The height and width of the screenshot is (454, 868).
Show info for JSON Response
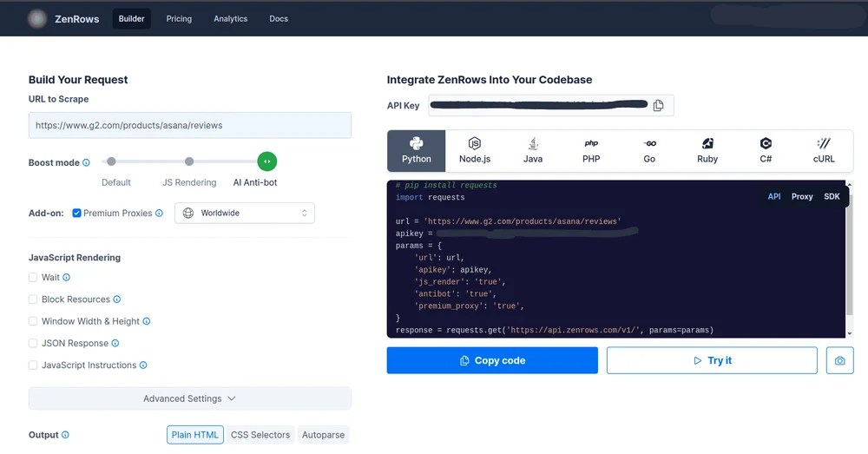pos(115,343)
